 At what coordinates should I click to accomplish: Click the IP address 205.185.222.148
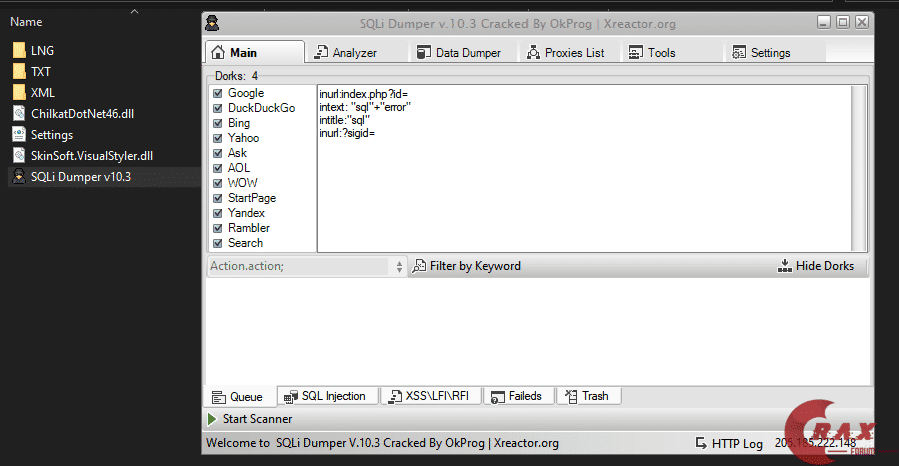pos(815,442)
